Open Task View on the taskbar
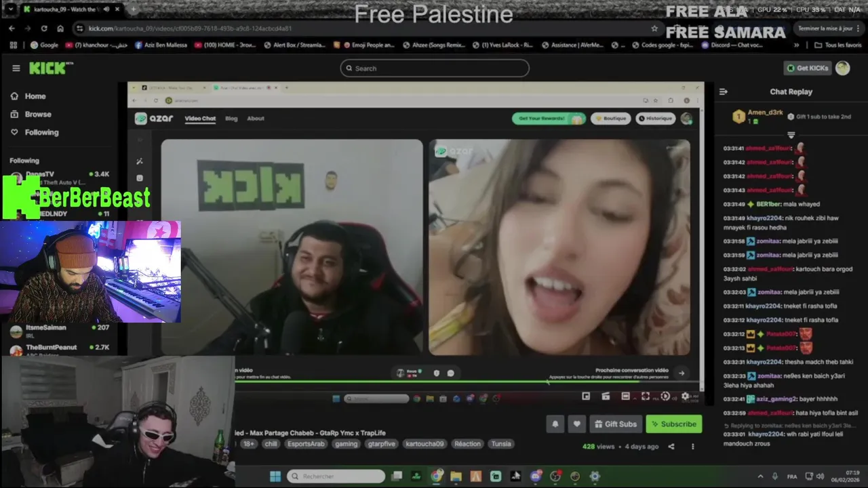868x488 pixels. tap(397, 476)
